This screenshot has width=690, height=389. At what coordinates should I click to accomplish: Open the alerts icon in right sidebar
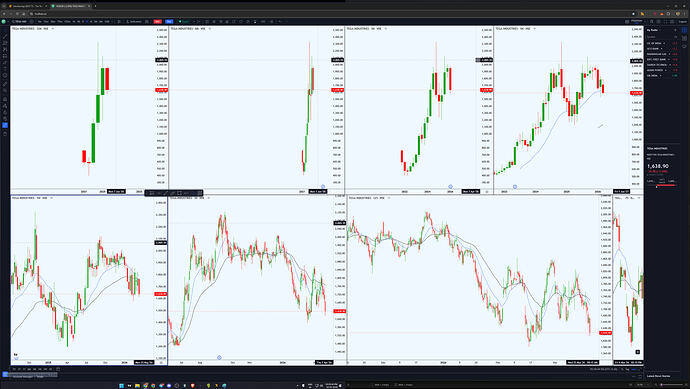click(x=684, y=38)
